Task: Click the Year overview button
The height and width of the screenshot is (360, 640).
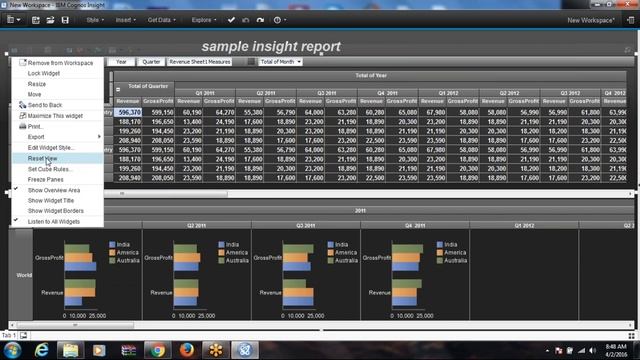Action: pos(121,62)
